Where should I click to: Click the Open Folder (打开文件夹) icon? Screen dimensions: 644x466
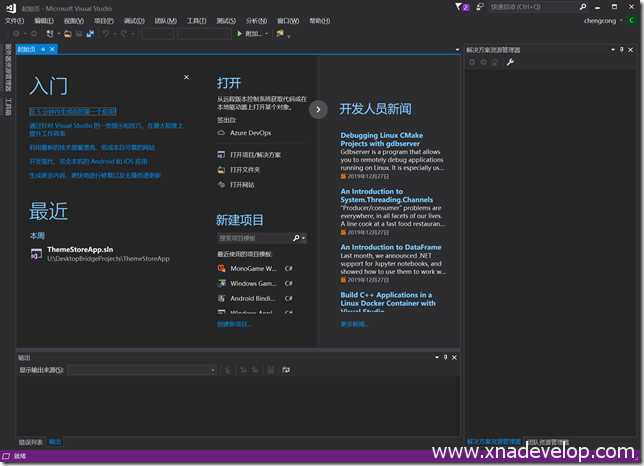tap(222, 170)
